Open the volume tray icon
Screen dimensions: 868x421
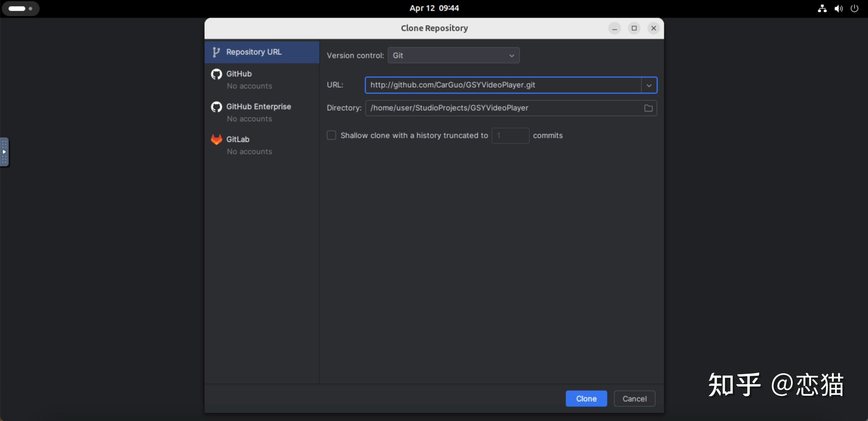(838, 8)
